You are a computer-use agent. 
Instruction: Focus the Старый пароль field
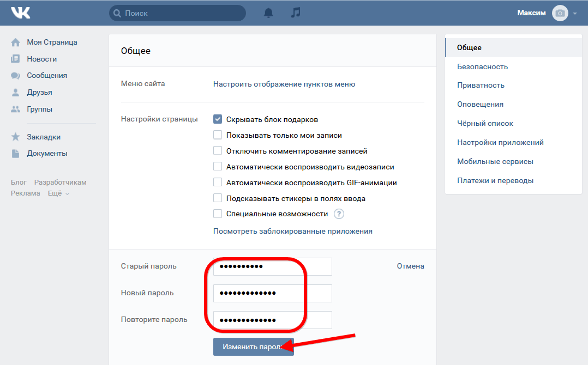(x=273, y=266)
